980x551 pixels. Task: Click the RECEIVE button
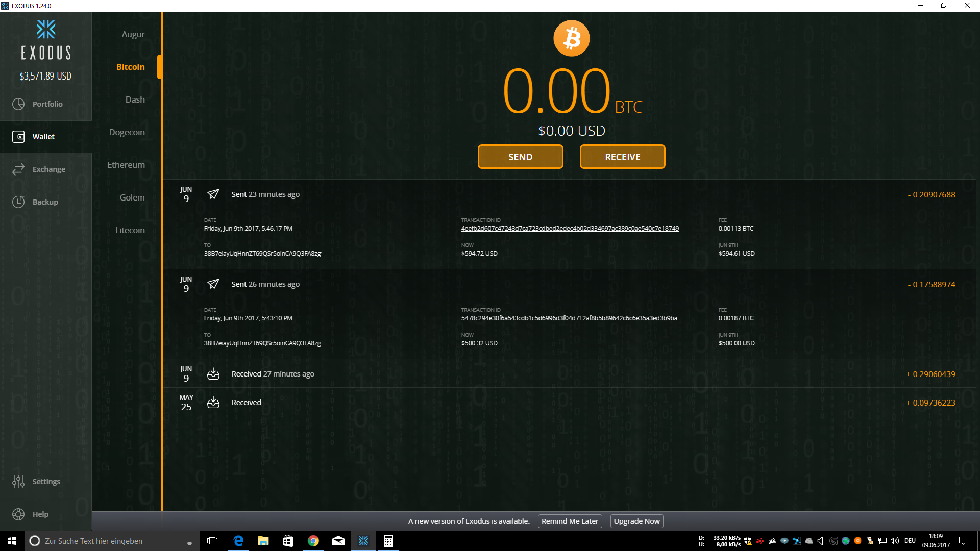[623, 157]
